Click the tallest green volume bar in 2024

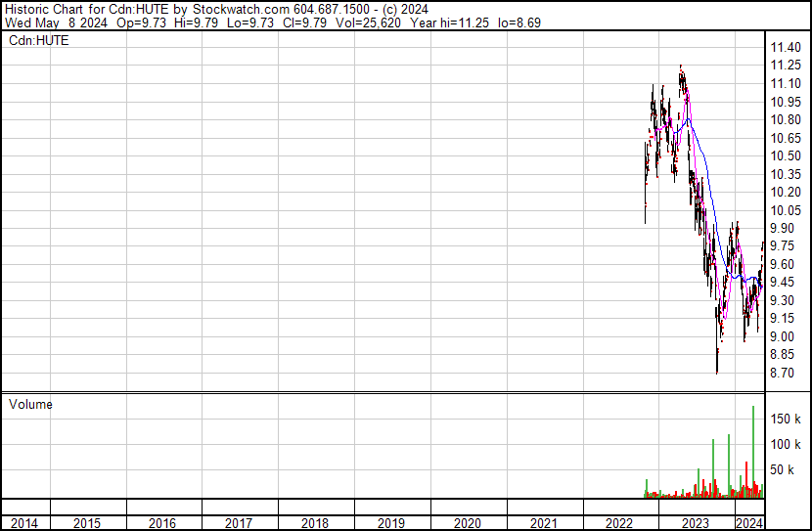click(x=753, y=451)
